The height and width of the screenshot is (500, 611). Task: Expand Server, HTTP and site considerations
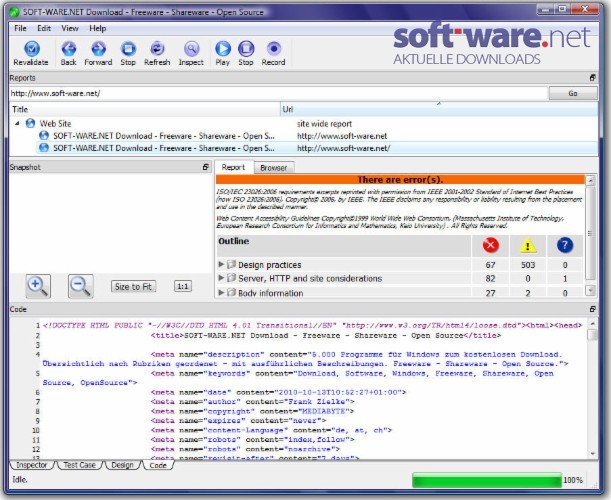click(x=221, y=278)
